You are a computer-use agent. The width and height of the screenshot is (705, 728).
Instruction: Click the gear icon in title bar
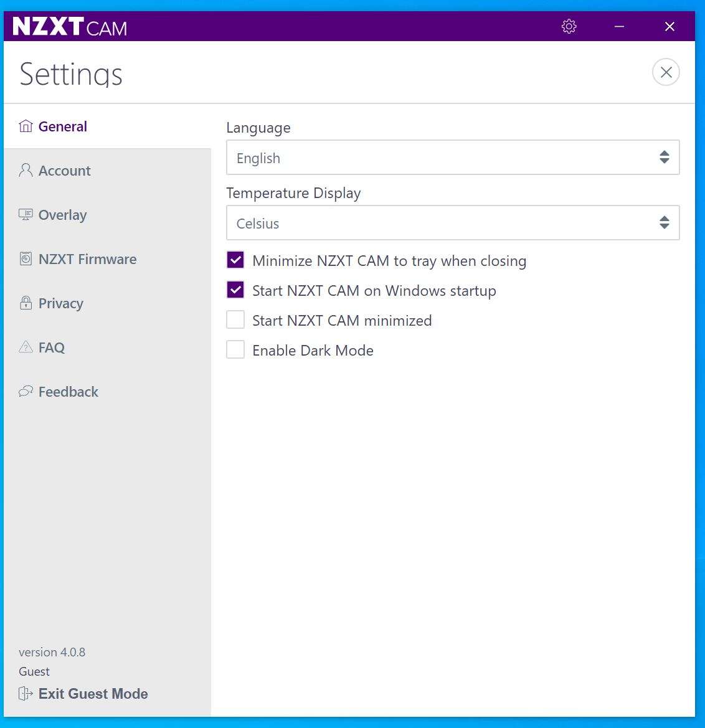pyautogui.click(x=569, y=26)
